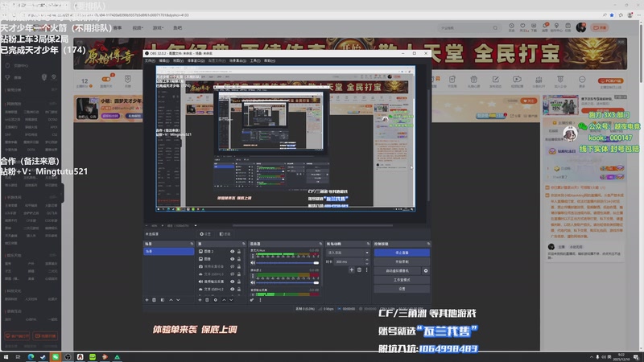Add a new source in Sources dock
The height and width of the screenshot is (362, 644).
[x=200, y=300]
